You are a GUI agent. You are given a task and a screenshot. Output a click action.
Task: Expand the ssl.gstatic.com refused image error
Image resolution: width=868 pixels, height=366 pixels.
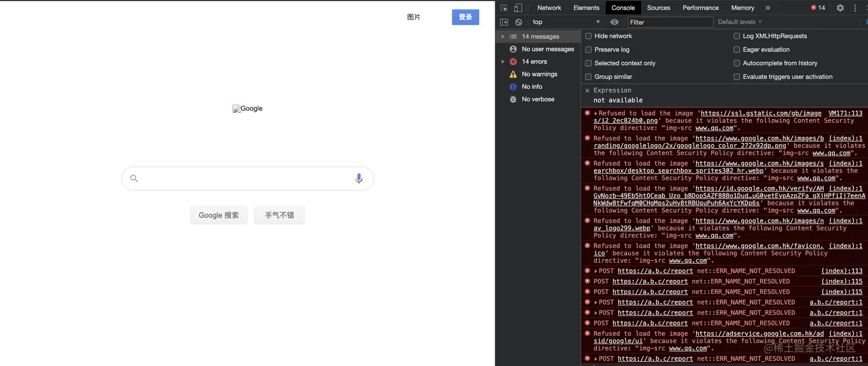[596, 114]
